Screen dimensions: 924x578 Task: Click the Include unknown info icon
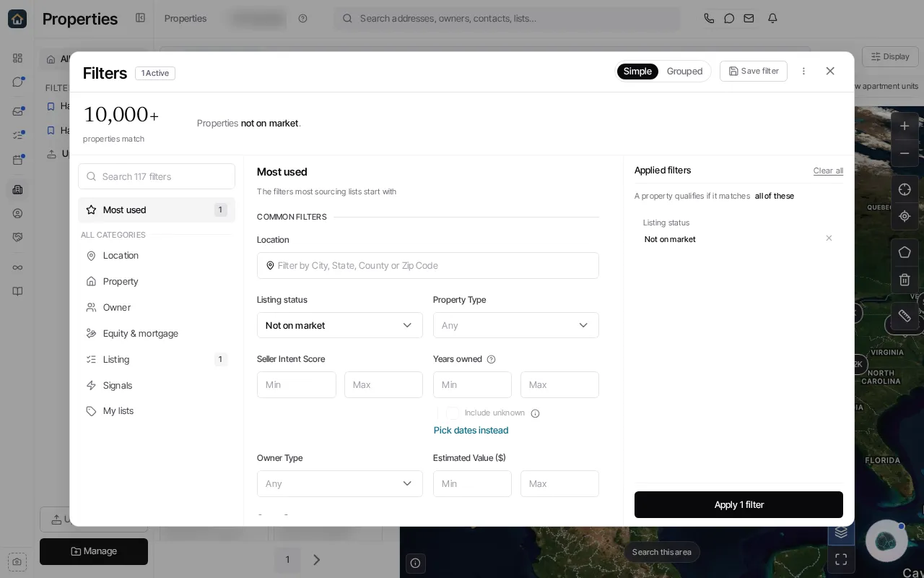coord(535,413)
